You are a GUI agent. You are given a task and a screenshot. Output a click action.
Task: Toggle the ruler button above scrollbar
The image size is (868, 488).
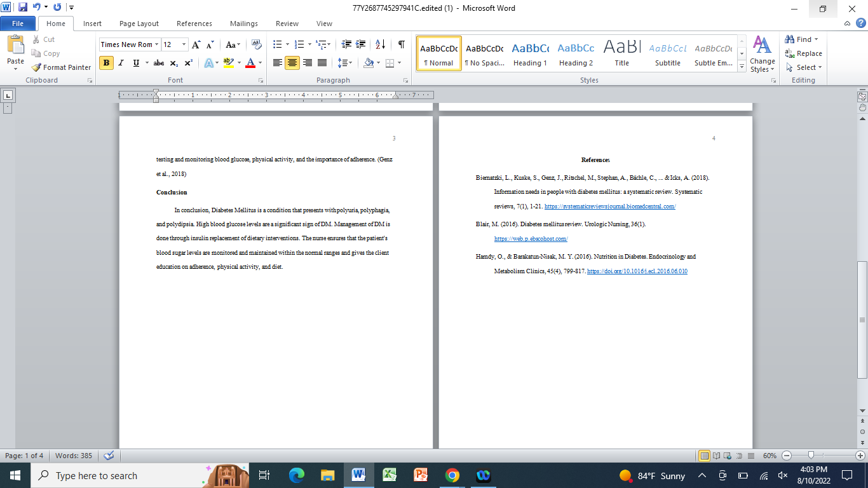click(862, 97)
